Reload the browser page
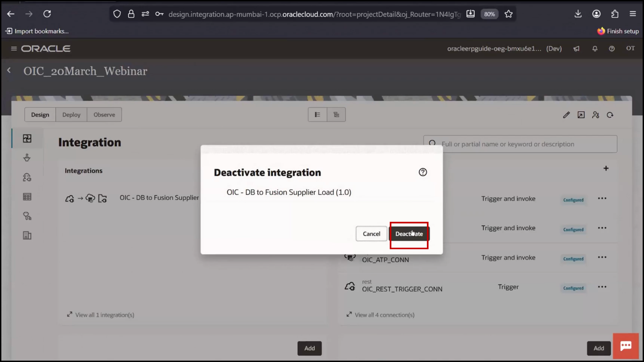 pyautogui.click(x=47, y=14)
